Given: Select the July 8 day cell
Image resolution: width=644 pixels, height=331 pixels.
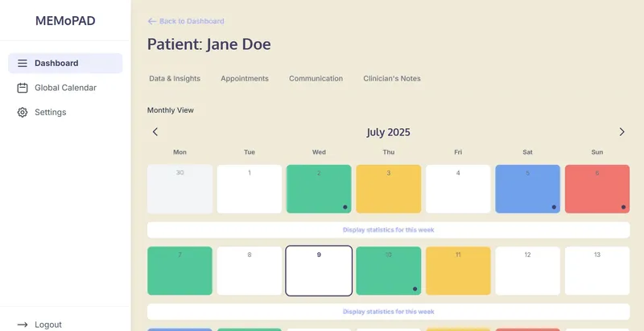Looking at the screenshot, I should coord(250,271).
